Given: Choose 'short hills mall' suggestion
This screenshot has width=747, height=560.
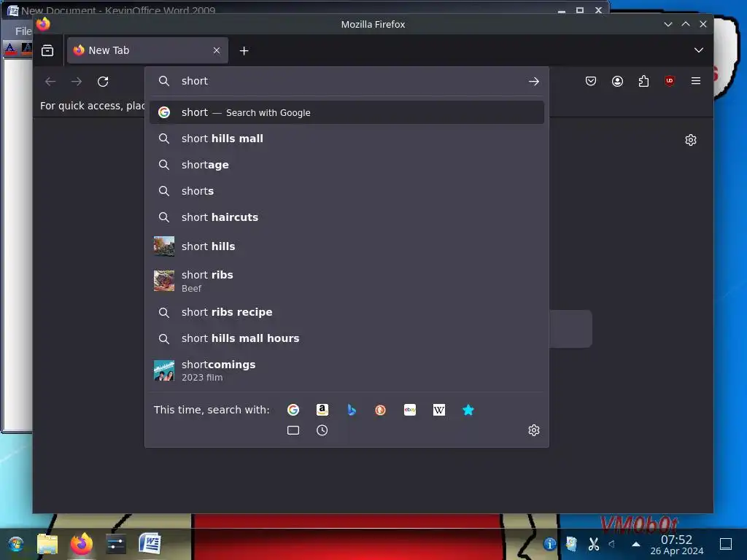Looking at the screenshot, I should click(x=347, y=139).
